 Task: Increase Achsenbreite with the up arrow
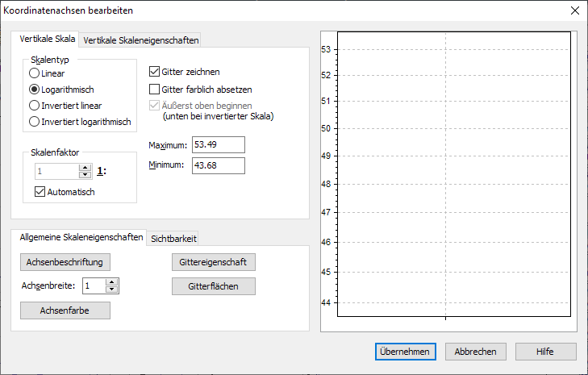(x=112, y=282)
